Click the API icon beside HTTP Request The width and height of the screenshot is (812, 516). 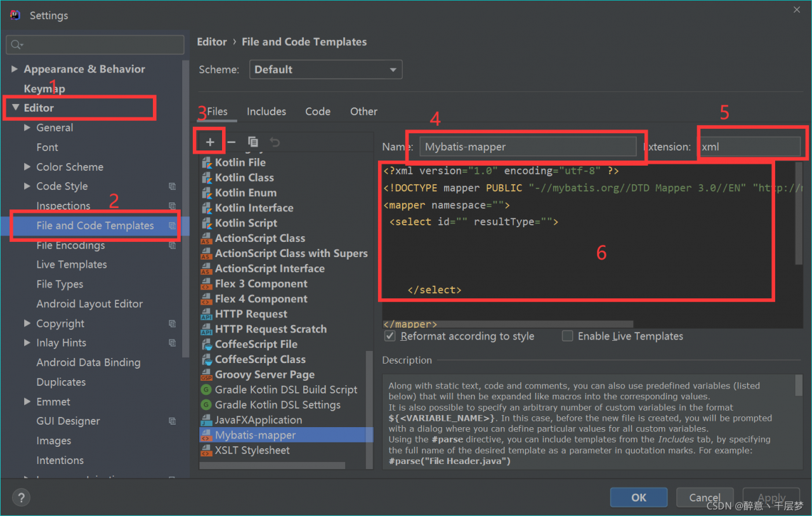tap(207, 314)
